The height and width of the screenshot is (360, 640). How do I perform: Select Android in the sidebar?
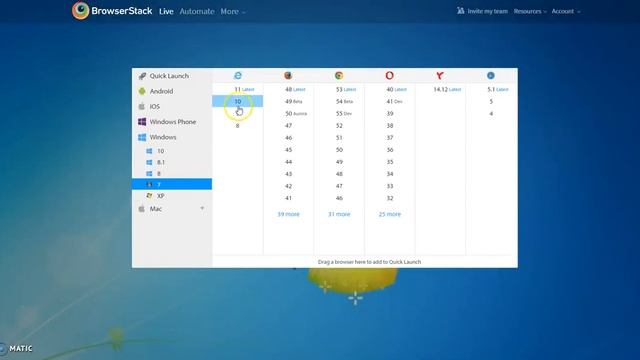coord(172,91)
